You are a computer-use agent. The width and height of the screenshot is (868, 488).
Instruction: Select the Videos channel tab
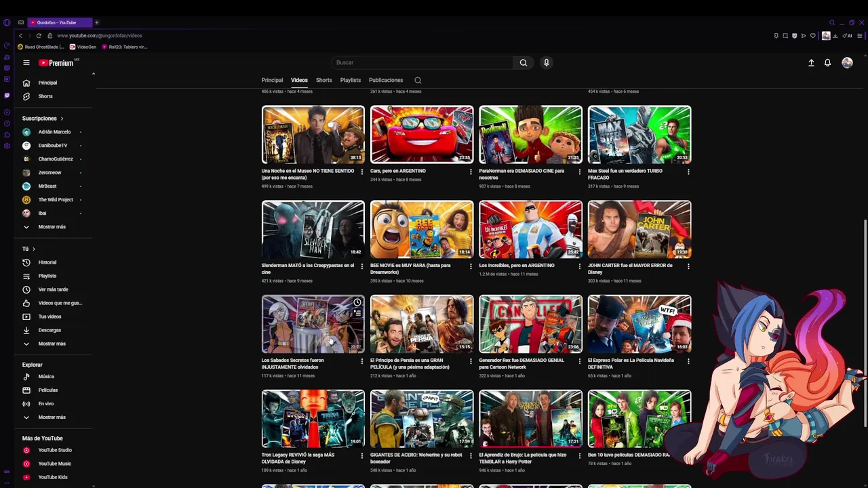click(x=299, y=80)
